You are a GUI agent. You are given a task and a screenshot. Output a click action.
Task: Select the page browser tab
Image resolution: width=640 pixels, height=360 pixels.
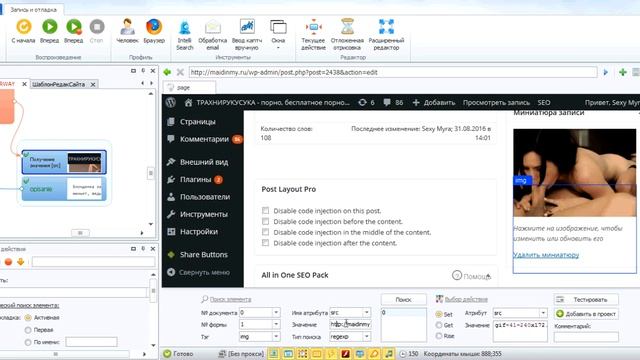pos(189,87)
